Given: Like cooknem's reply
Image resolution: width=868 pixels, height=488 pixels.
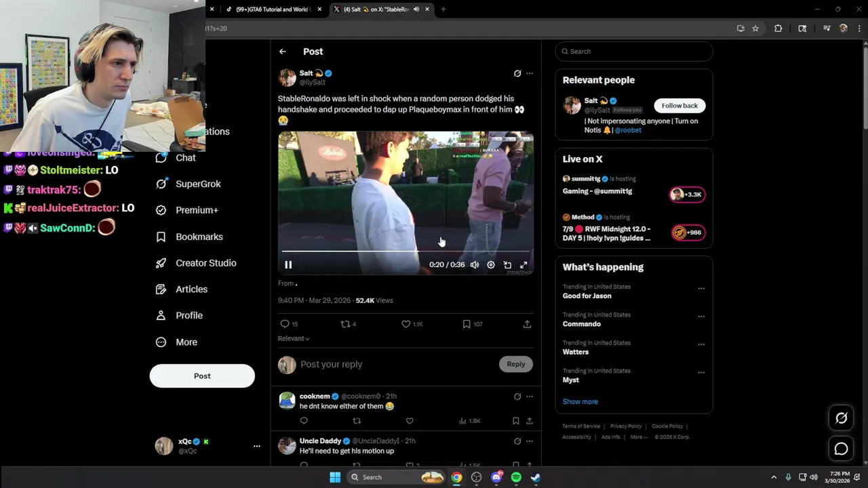Looking at the screenshot, I should (410, 421).
